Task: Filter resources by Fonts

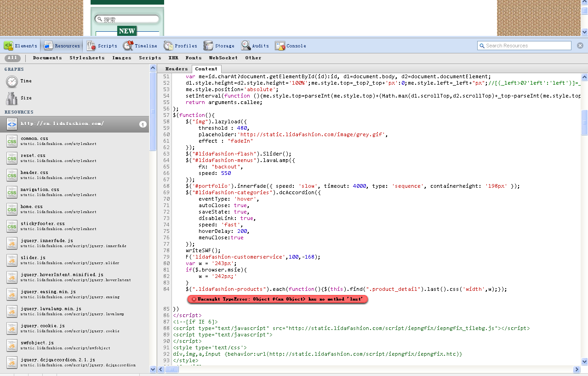Action: (x=194, y=58)
